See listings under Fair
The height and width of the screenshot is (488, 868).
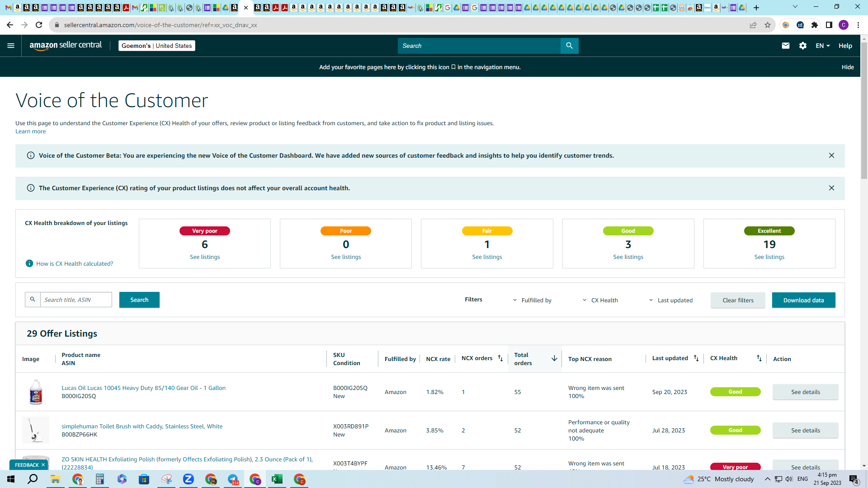[x=487, y=257]
